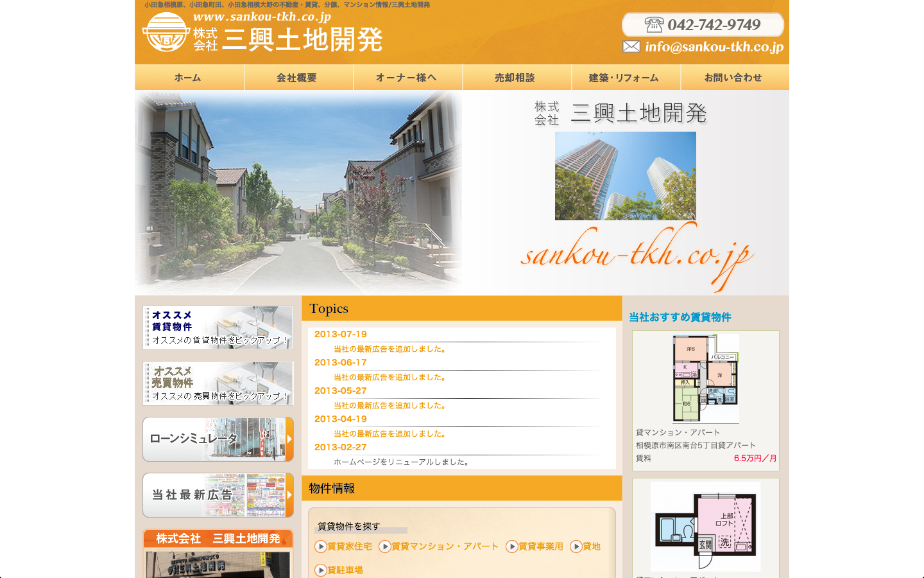Open the 賃貸家住宅 link
Screen dimensions: 924x578
350,547
